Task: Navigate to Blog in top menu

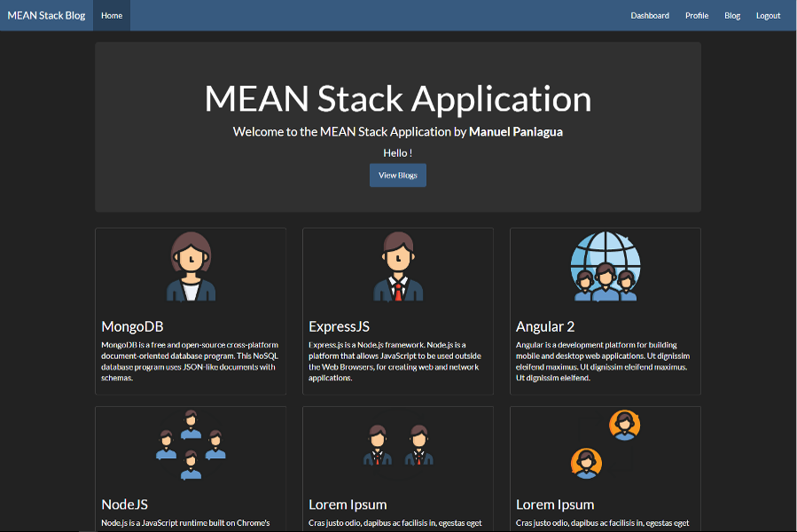Action: coord(732,15)
